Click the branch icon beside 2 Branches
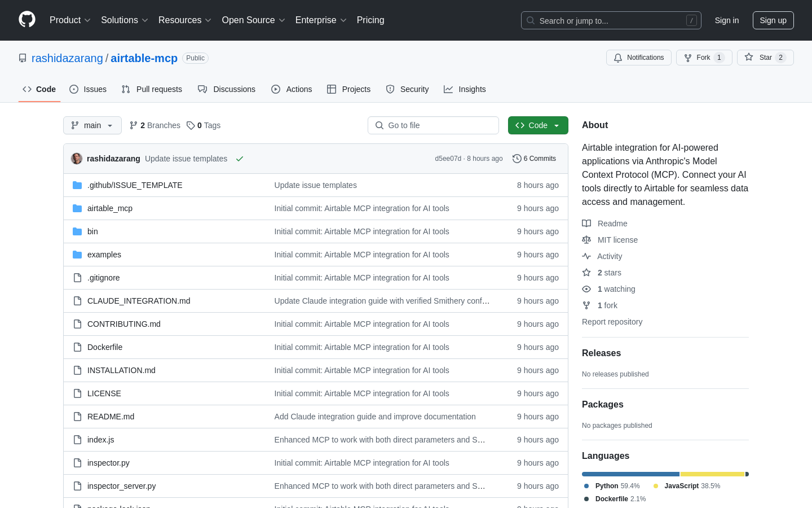Image resolution: width=812 pixels, height=508 pixels. click(x=134, y=125)
